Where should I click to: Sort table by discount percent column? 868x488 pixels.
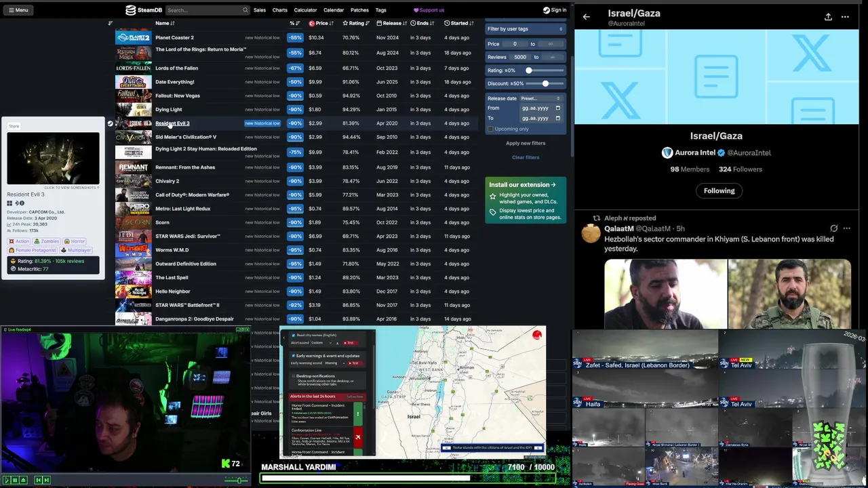pyautogui.click(x=294, y=23)
